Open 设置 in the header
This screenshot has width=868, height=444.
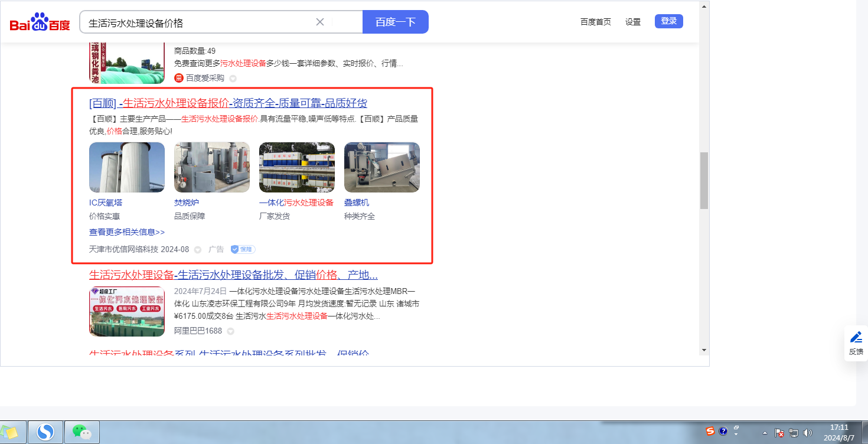coord(633,22)
